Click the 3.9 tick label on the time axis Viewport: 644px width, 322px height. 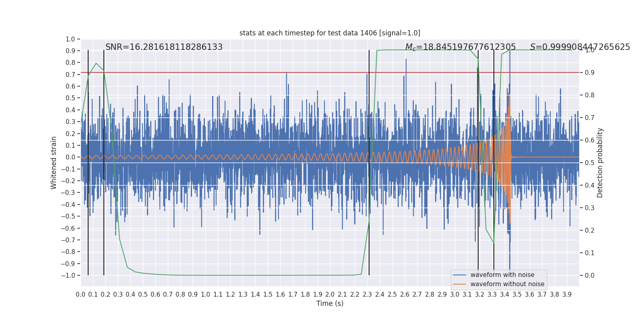(x=567, y=295)
